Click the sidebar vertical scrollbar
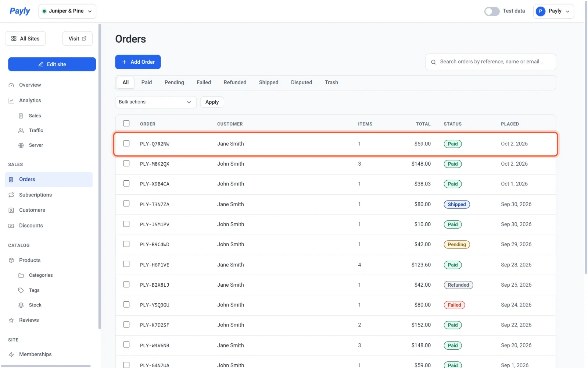 click(x=99, y=177)
